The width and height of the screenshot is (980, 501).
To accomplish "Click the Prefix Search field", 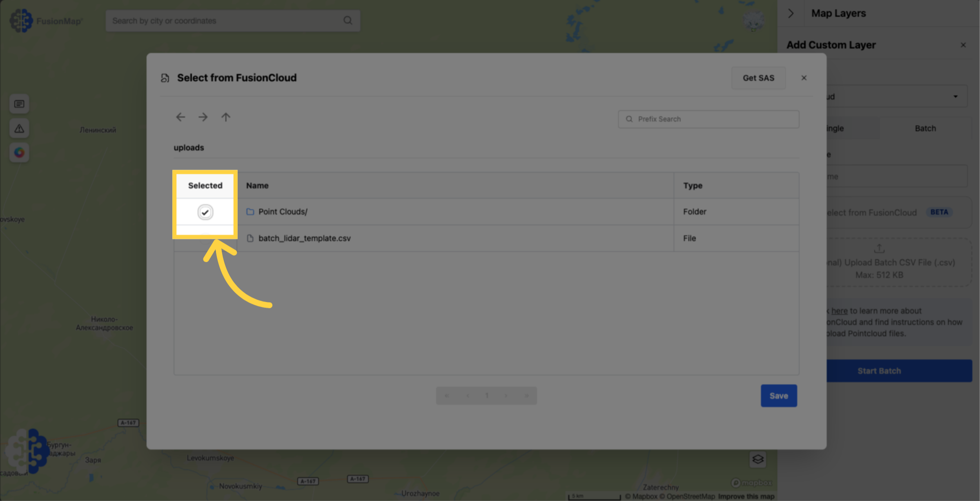I will [708, 119].
